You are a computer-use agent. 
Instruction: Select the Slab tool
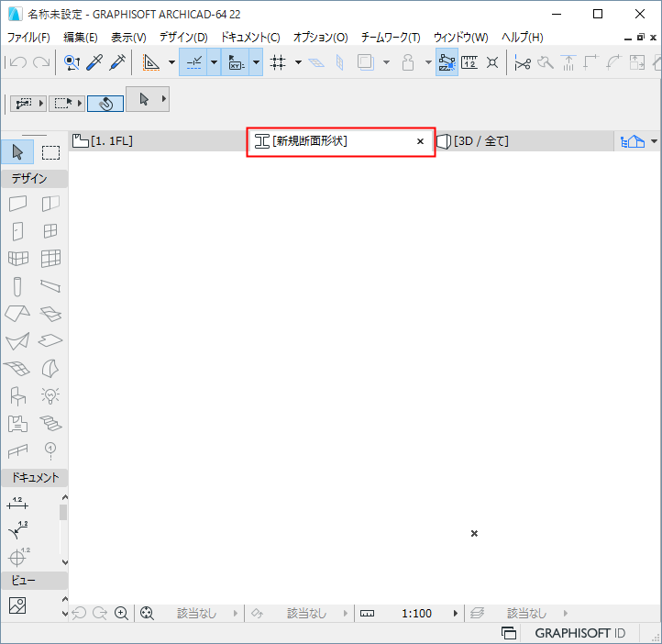coord(50,340)
